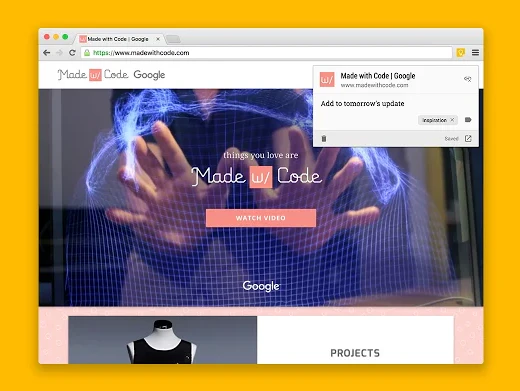The height and width of the screenshot is (391, 520).
Task: Click the white Google logo in hero video
Action: 261,286
